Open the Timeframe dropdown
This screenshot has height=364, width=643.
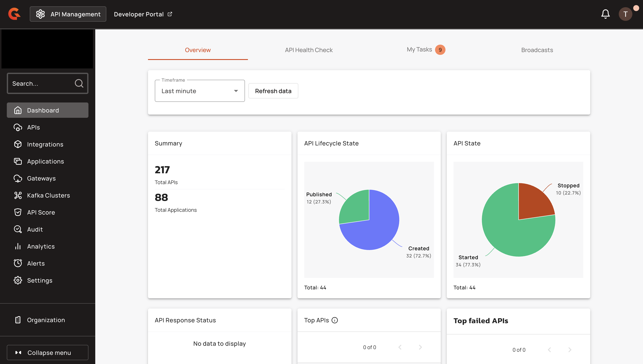[199, 91]
